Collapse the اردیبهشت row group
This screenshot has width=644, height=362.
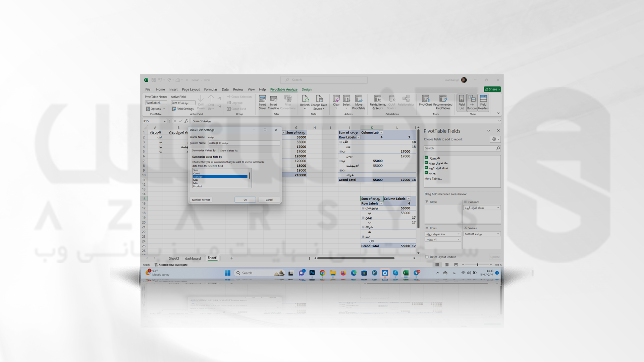pos(363,208)
